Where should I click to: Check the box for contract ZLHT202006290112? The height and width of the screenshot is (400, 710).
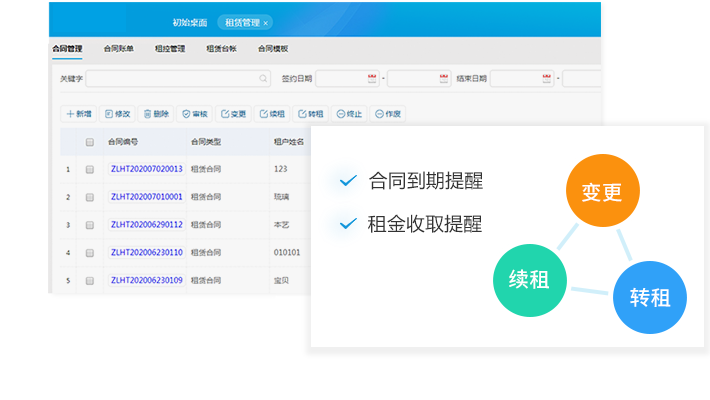coord(89,225)
